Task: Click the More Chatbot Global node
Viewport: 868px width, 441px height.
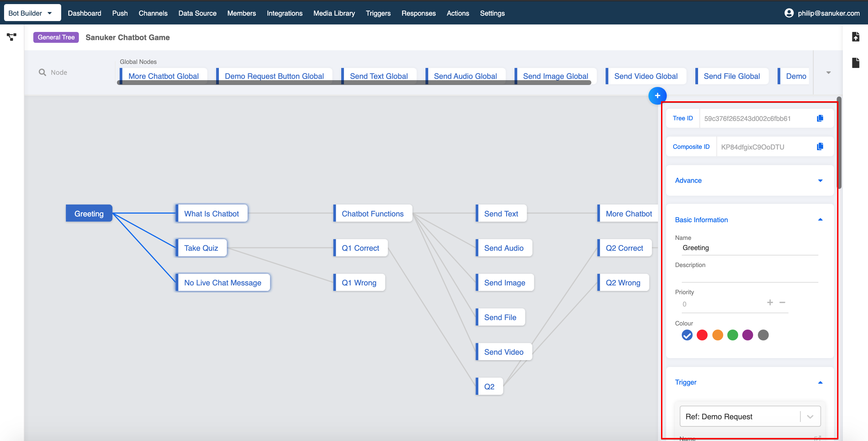Action: click(163, 76)
